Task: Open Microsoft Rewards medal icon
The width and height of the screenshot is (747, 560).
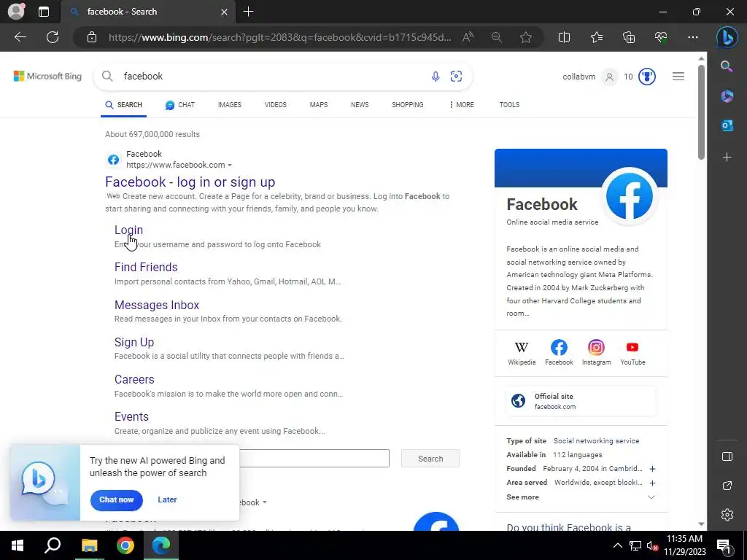Action: (646, 77)
